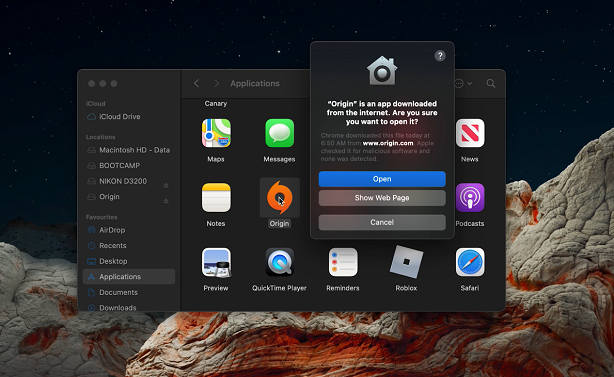The image size is (614, 377).
Task: Click the QuickTime Player name label
Action: [x=279, y=288]
